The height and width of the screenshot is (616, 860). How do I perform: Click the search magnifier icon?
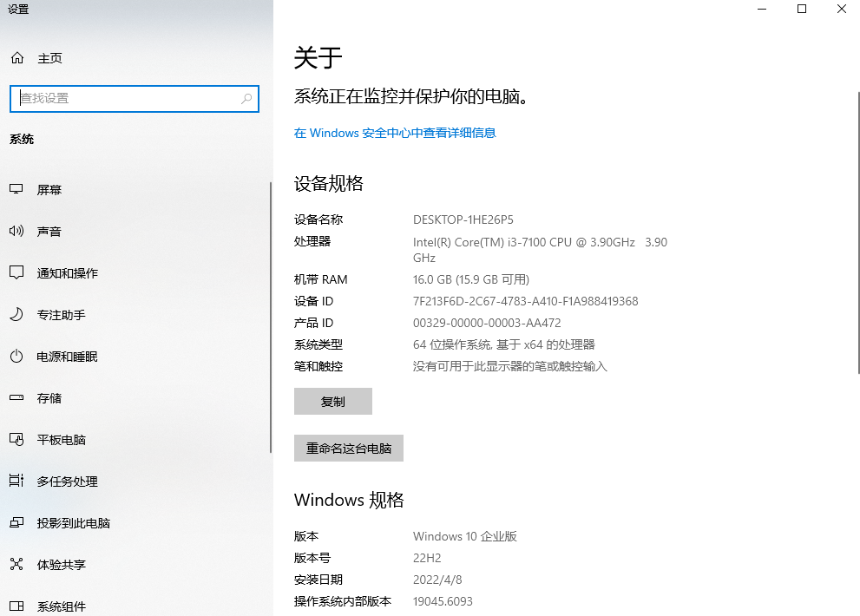(246, 98)
